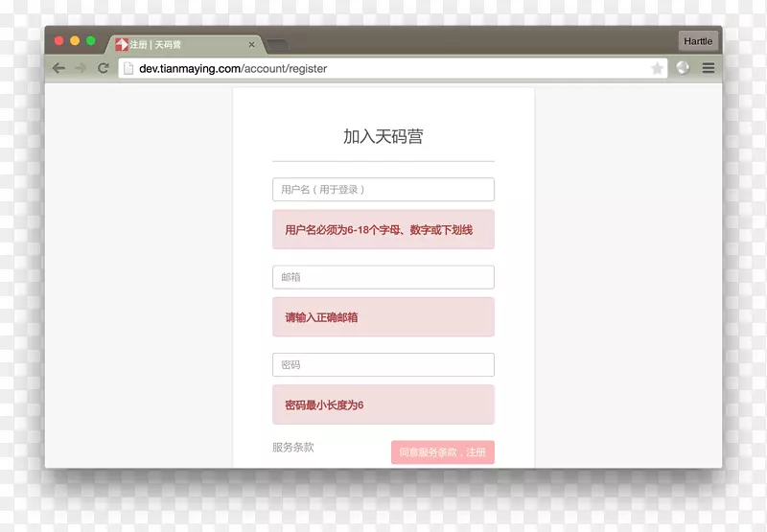Image resolution: width=767 pixels, height=532 pixels.
Task: Close the window with the red button
Action: pyautogui.click(x=59, y=41)
